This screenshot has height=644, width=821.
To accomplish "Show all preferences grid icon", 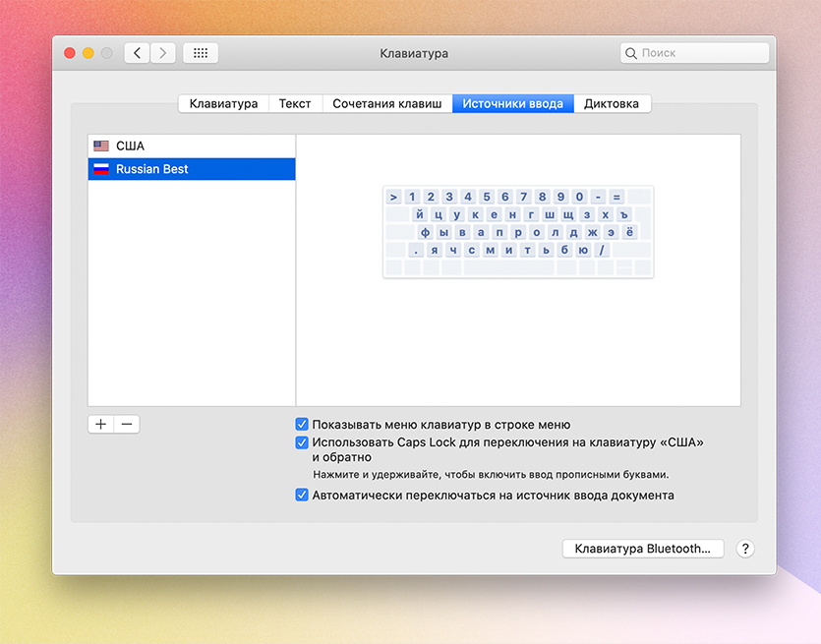I will [201, 53].
